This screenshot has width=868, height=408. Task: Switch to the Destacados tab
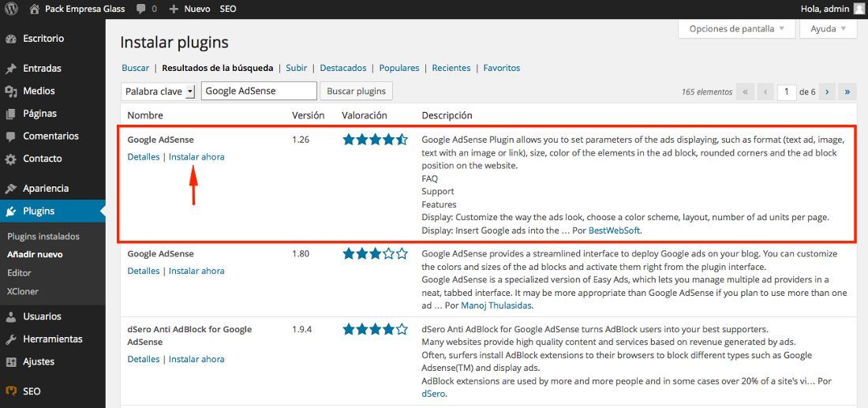tap(342, 68)
